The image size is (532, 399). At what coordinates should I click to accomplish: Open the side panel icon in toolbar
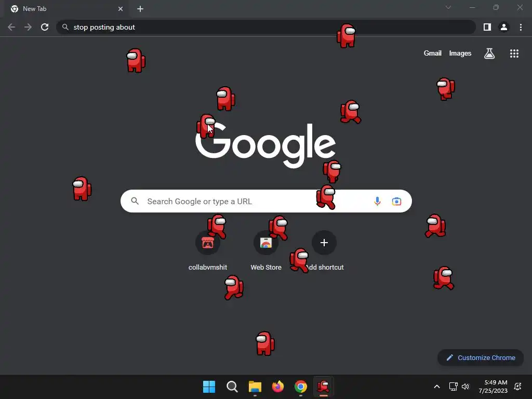click(487, 27)
